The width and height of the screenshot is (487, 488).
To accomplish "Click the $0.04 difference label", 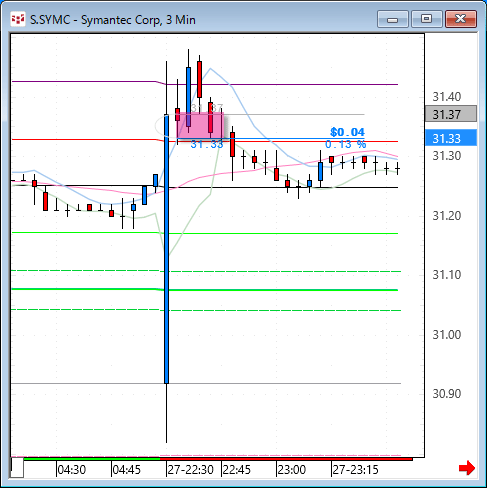I will (347, 132).
